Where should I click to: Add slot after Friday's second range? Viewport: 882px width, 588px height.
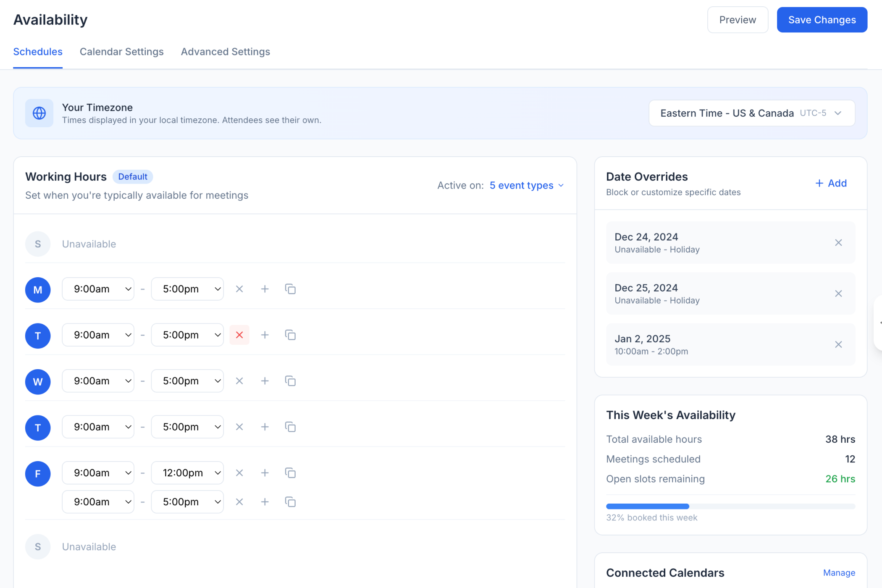(265, 502)
